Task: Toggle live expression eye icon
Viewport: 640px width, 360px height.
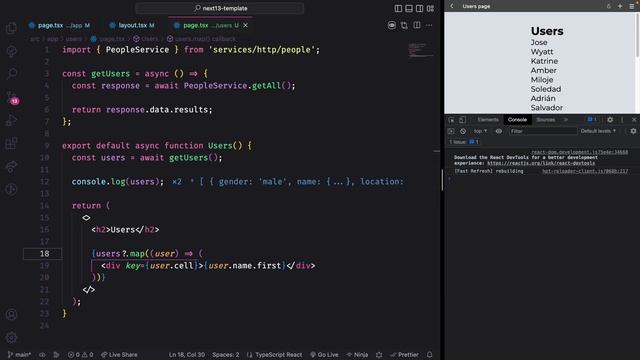Action: [x=499, y=131]
